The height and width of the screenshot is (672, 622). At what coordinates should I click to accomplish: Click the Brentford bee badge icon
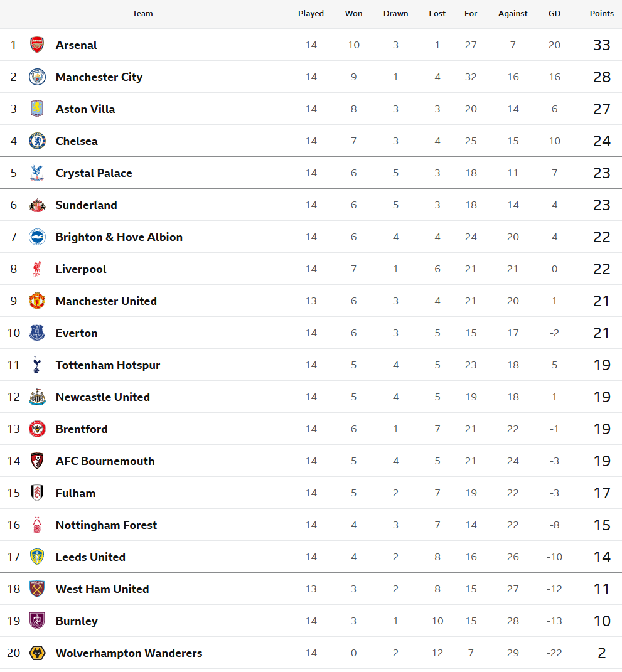(x=37, y=429)
